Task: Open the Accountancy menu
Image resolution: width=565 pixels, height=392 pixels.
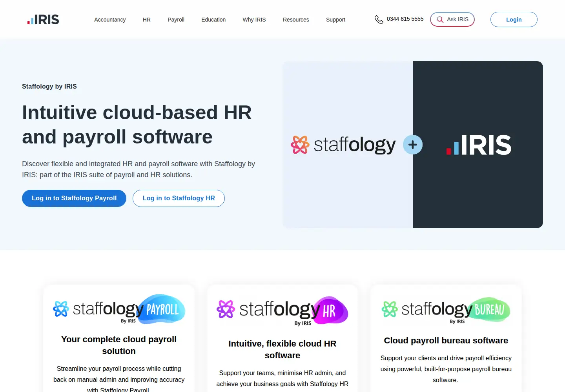Action: coord(110,20)
